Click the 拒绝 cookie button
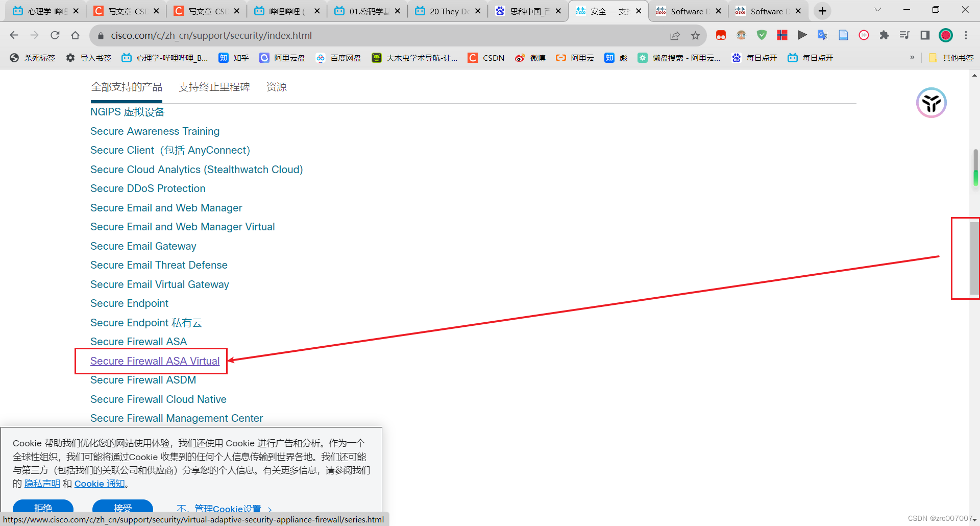The width and height of the screenshot is (980, 526). point(43,507)
